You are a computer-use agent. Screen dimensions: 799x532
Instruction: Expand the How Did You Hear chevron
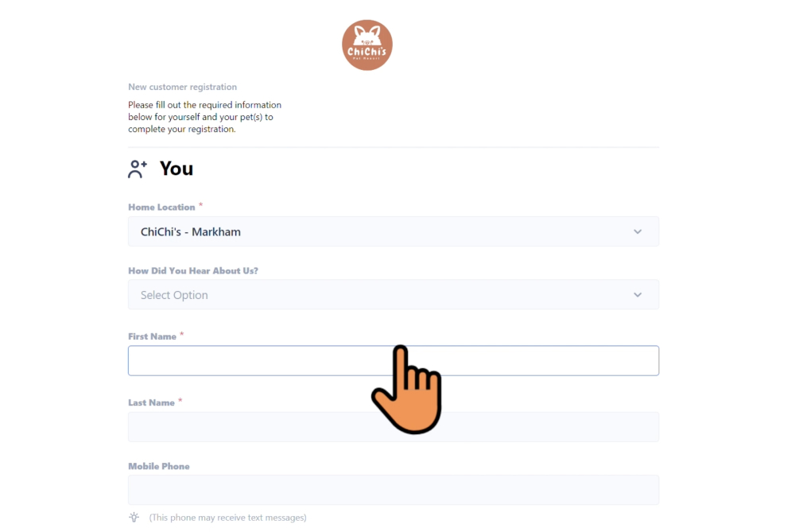point(638,295)
